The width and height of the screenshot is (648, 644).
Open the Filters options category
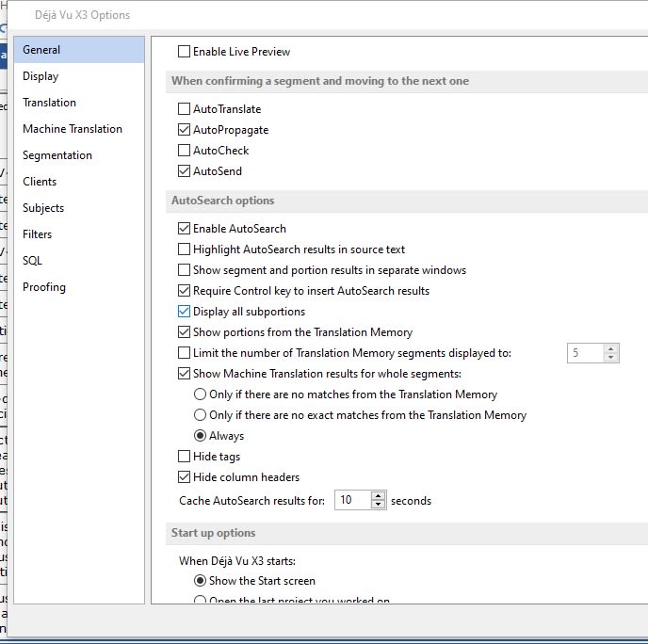79,234
